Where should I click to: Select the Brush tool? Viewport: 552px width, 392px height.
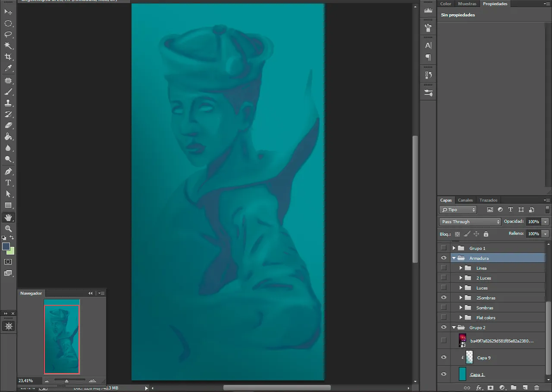[x=8, y=92]
